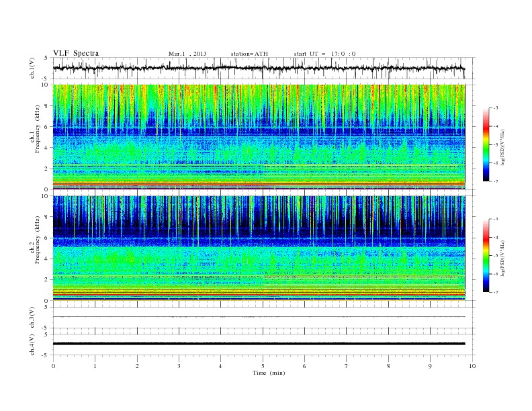Click the 3 minute label on the time axis
The image size is (532, 411).
coord(179,366)
